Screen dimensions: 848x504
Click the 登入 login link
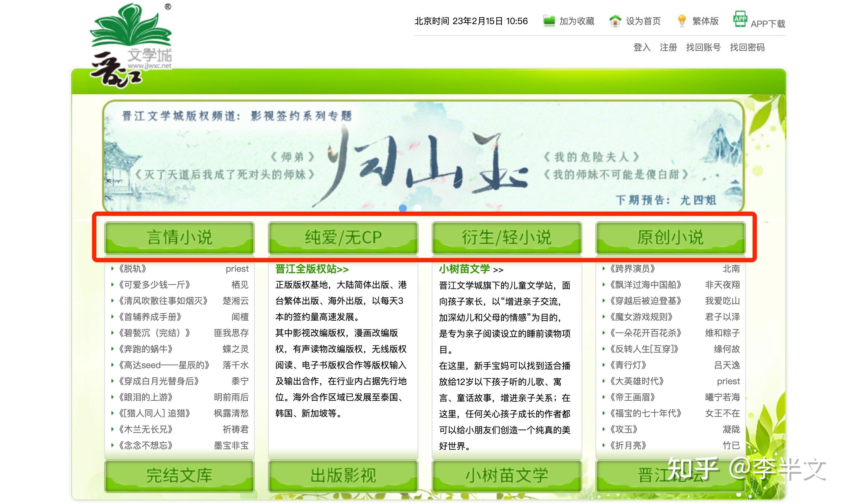click(x=642, y=47)
